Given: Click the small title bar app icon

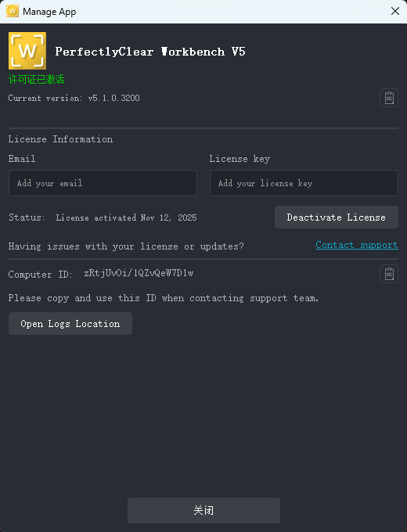Looking at the screenshot, I should coord(13,11).
